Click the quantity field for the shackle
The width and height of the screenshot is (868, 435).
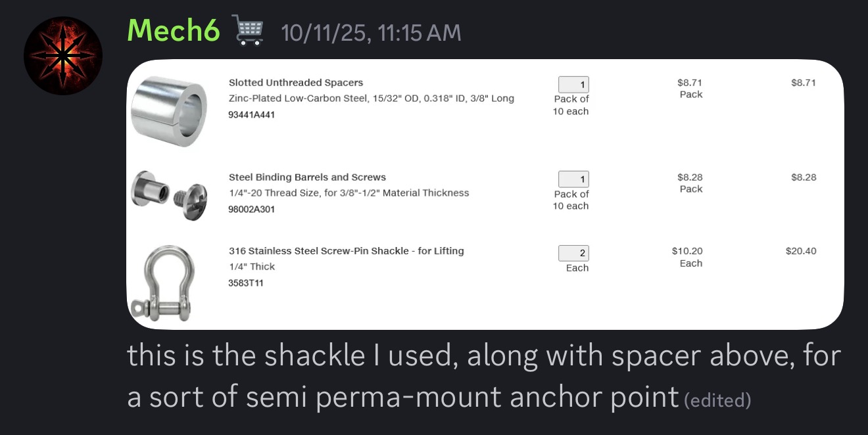pyautogui.click(x=573, y=253)
